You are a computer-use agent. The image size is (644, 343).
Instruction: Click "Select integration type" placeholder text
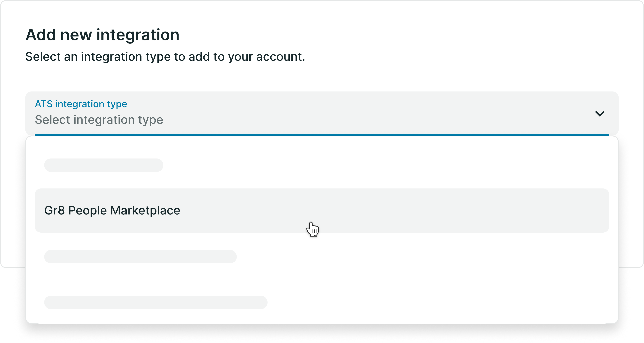99,120
